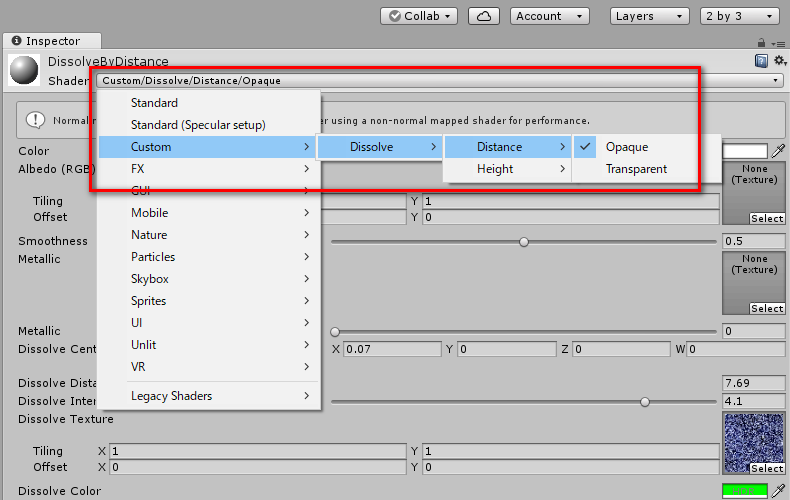Click the Dissolve Texture Tiling X field
The width and height of the screenshot is (790, 500).
[257, 451]
